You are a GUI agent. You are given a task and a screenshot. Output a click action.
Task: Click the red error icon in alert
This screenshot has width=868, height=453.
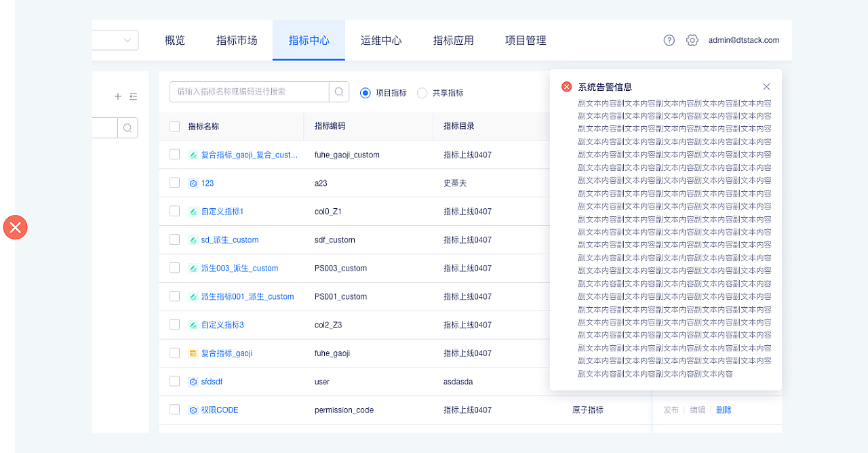pyautogui.click(x=567, y=87)
